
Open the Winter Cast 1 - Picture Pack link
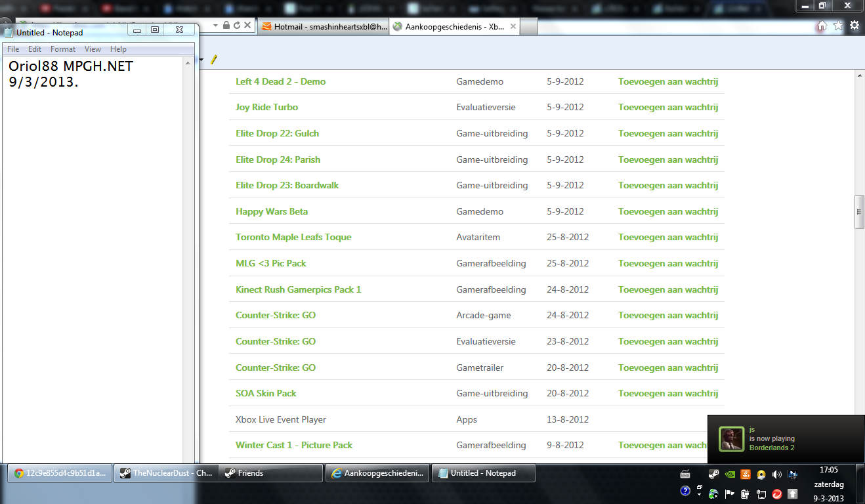[294, 445]
